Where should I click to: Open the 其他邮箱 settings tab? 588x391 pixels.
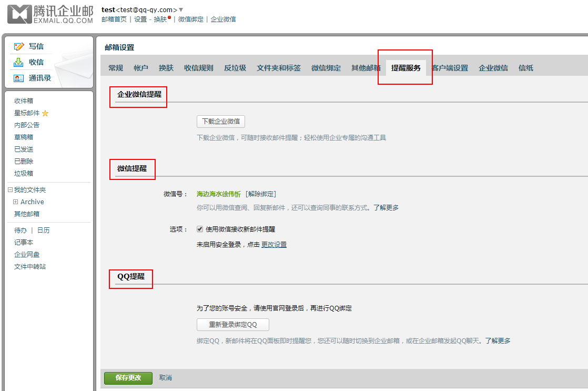pyautogui.click(x=366, y=68)
